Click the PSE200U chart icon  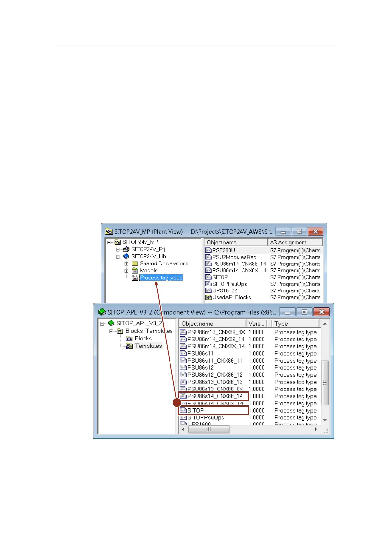point(208,250)
